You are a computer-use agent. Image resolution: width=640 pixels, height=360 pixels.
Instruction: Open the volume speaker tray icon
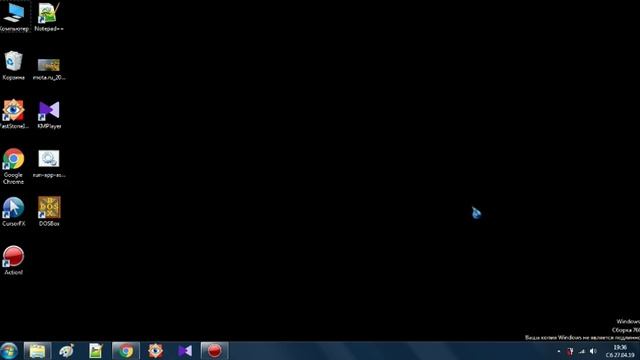[x=593, y=351]
